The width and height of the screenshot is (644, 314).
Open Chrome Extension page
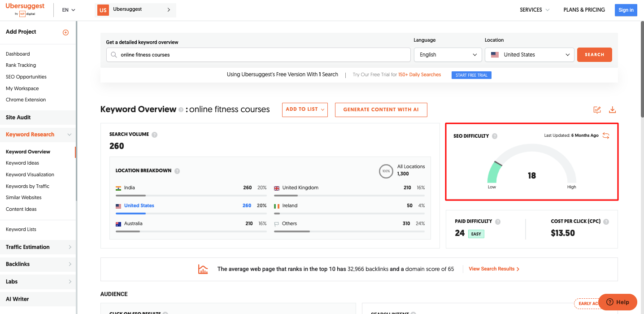[26, 100]
